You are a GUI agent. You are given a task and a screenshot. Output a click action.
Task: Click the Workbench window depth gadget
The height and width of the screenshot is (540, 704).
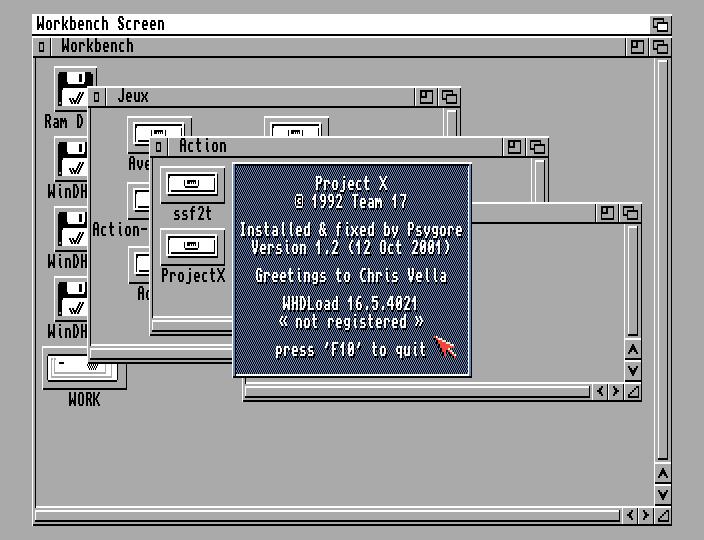point(660,47)
